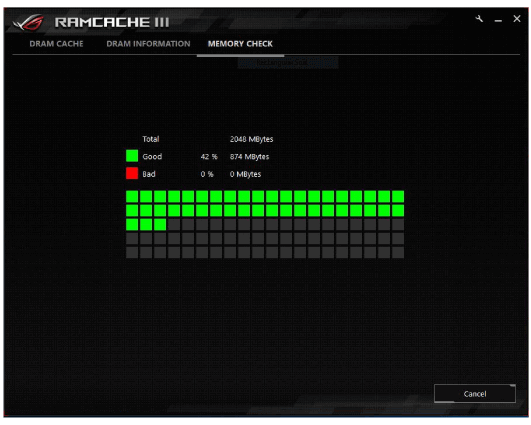The height and width of the screenshot is (425, 531).
Task: Click the first gray block in the fourth row
Action: 132,238
